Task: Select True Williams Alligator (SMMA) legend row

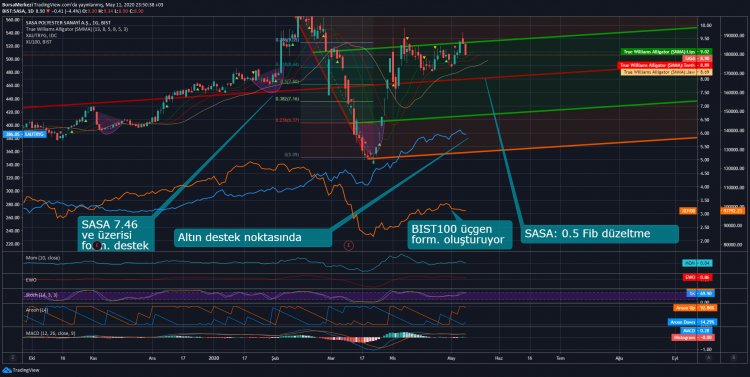Action: pos(77,29)
